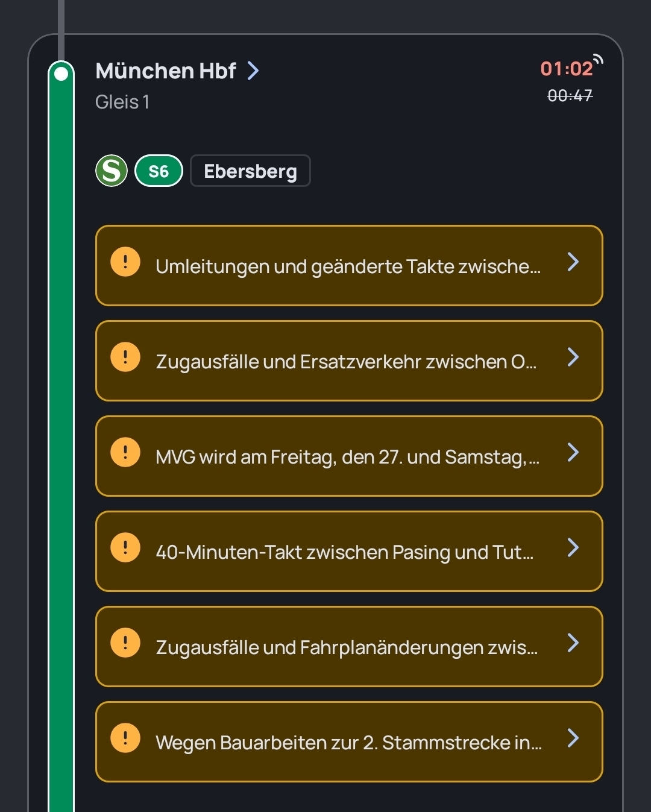The height and width of the screenshot is (812, 651).
Task: Expand München Hbf station details chevron
Action: coord(254,71)
